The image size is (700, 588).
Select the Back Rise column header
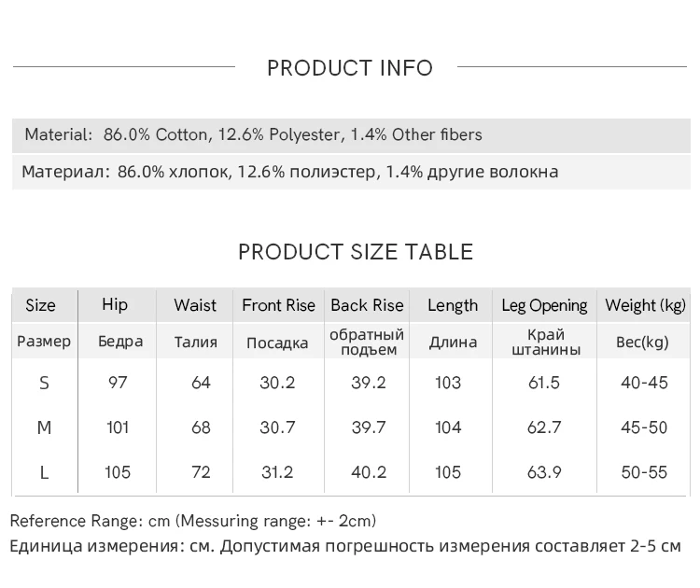click(x=367, y=305)
